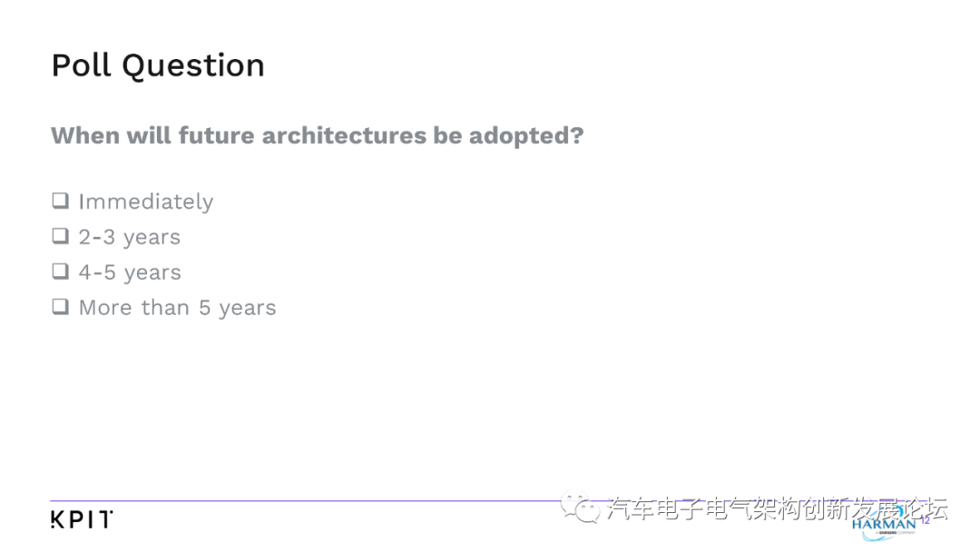Viewport: 980px width, 552px height.
Task: Select the 4-5 years checkbox
Action: 61,271
